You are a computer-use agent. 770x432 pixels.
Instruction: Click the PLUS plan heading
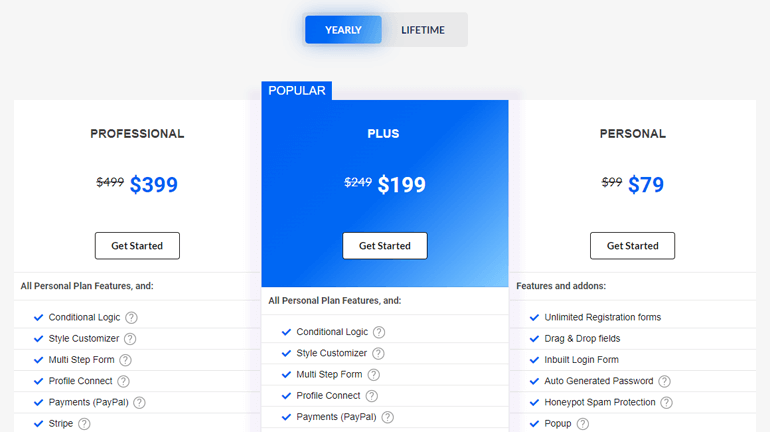384,134
